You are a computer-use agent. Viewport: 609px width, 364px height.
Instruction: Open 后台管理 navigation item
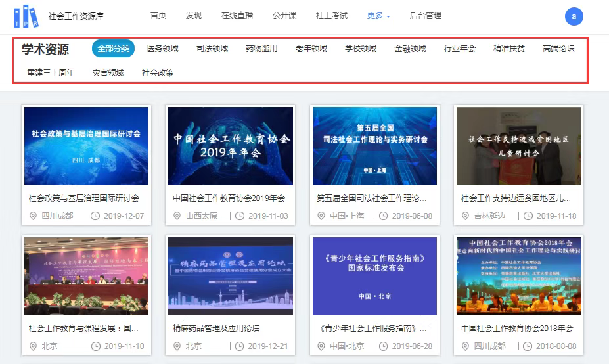coord(425,16)
